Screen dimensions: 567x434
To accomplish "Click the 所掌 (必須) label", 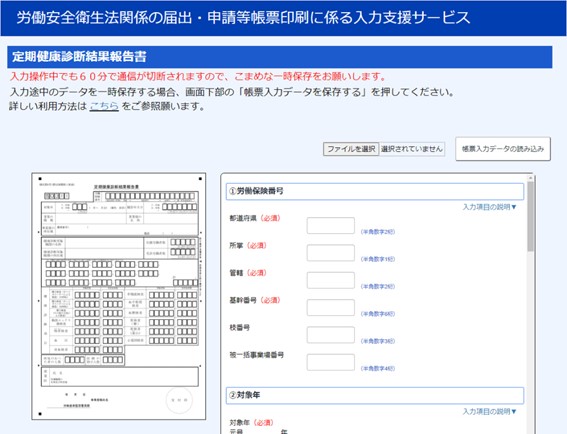I will pyautogui.click(x=248, y=246).
